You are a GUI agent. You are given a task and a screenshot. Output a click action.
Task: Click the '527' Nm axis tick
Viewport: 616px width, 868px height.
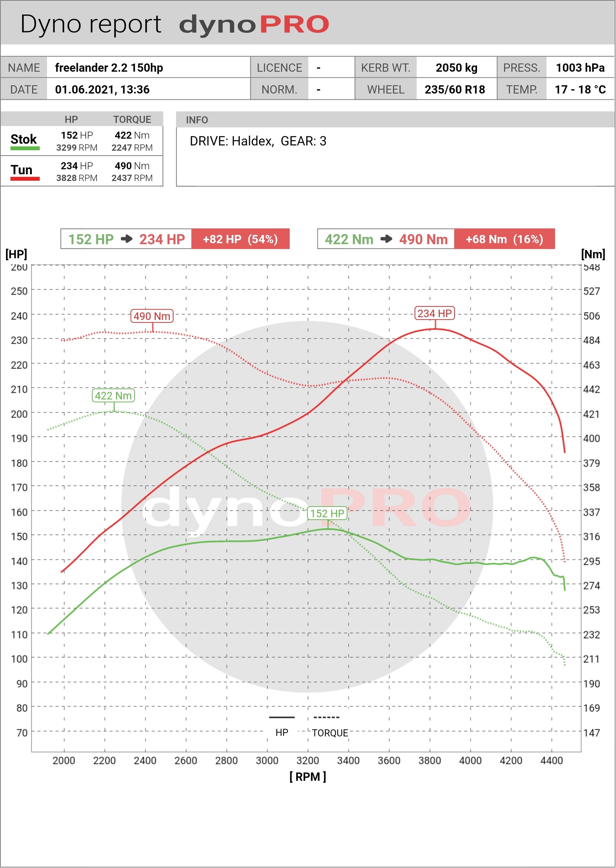pos(592,291)
